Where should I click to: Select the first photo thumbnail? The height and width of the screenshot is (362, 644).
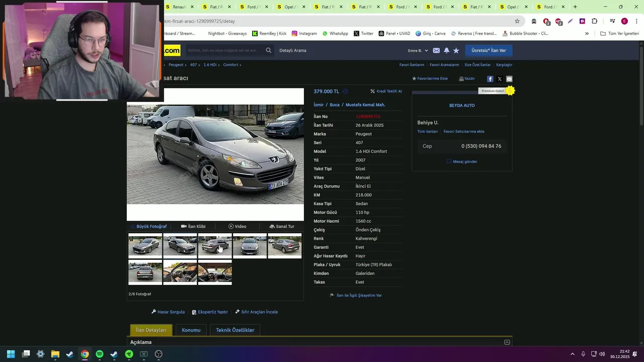(x=145, y=246)
